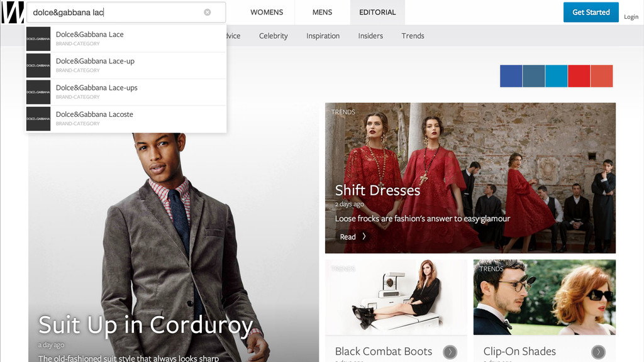Open the 'Shift Dresses' article headline
Image resolution: width=644 pixels, height=362 pixels.
(x=377, y=190)
